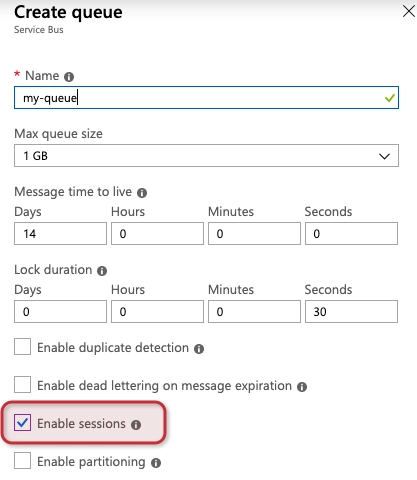Click Message time to live Days field

(x=60, y=234)
